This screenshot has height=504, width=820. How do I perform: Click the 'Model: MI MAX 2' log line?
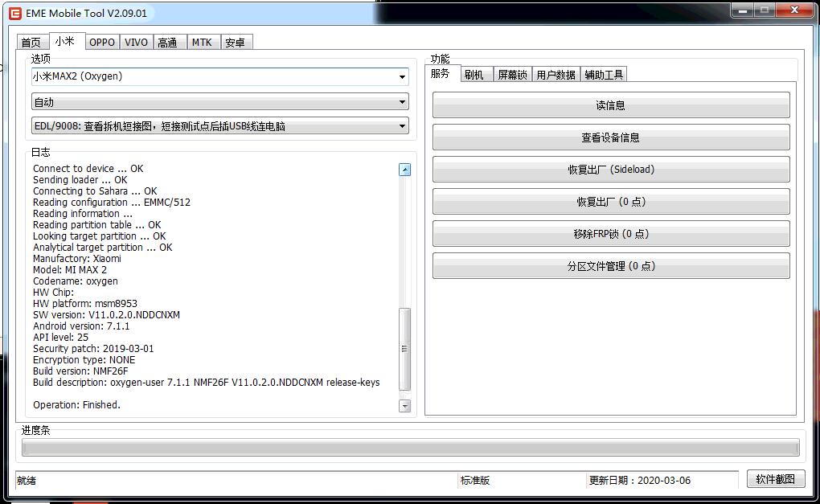tap(70, 270)
